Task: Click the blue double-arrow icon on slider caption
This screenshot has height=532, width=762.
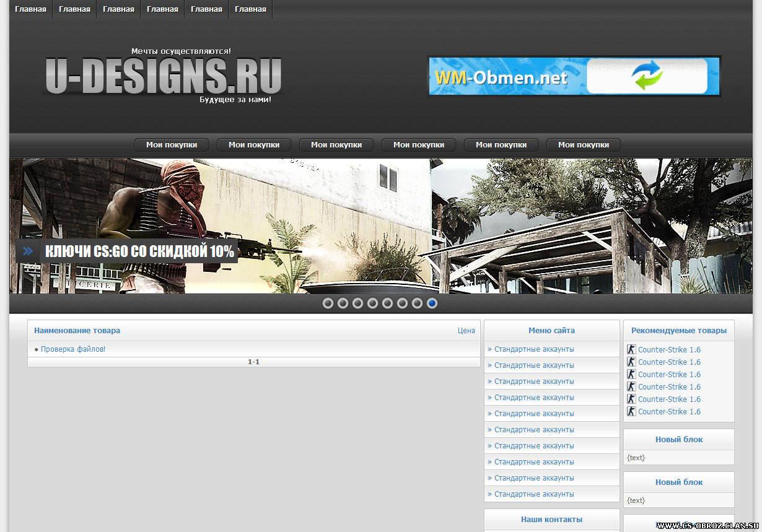Action: tap(27, 251)
